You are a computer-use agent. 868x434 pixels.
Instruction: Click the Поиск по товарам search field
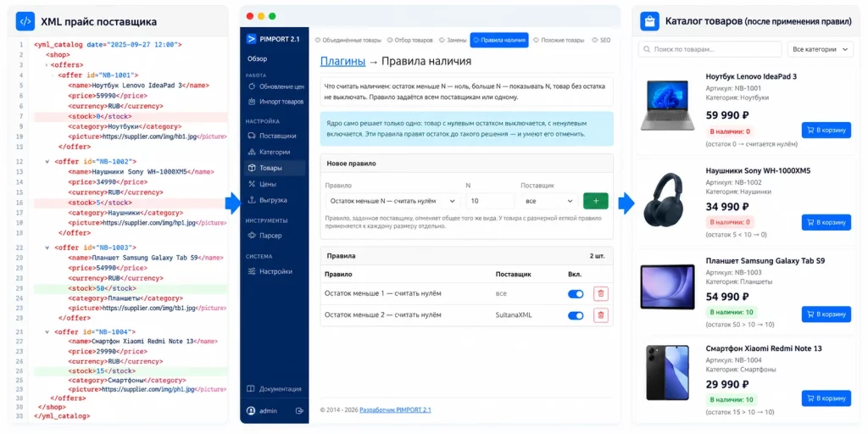coord(710,49)
